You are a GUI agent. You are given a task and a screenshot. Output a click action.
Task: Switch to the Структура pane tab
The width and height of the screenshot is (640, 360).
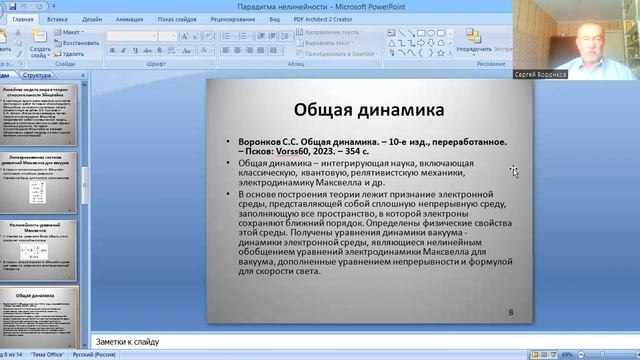point(37,75)
